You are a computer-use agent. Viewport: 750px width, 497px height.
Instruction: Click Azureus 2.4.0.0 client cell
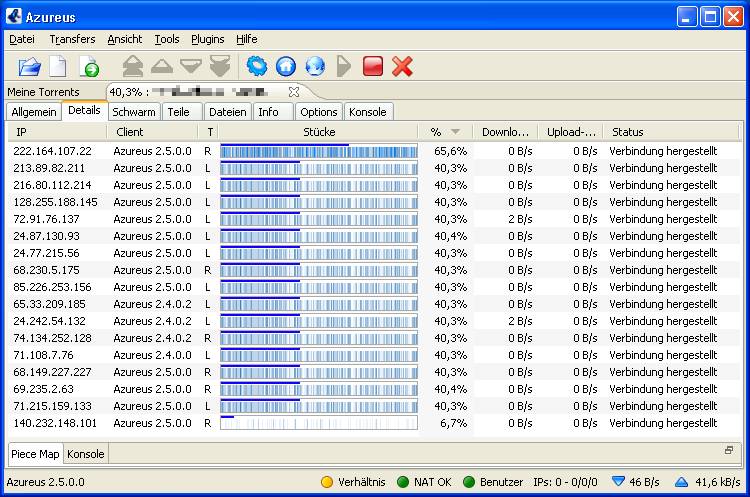(x=153, y=355)
